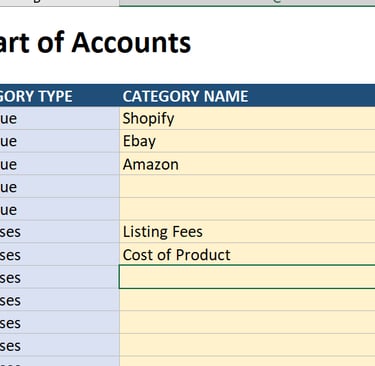Select the category type cell beside Cost of Product
375x366 pixels.
pyautogui.click(x=60, y=254)
